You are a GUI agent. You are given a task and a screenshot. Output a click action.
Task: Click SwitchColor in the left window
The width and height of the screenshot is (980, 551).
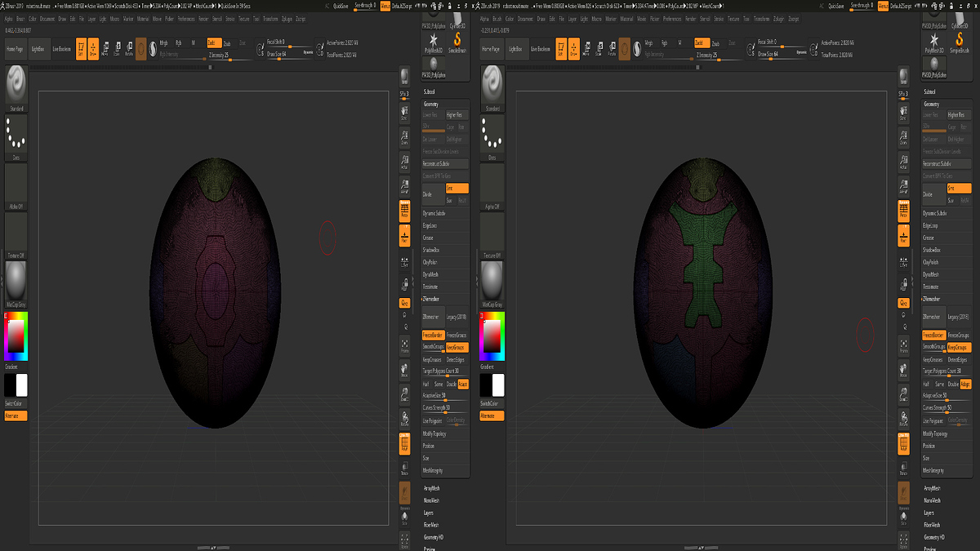(16, 403)
